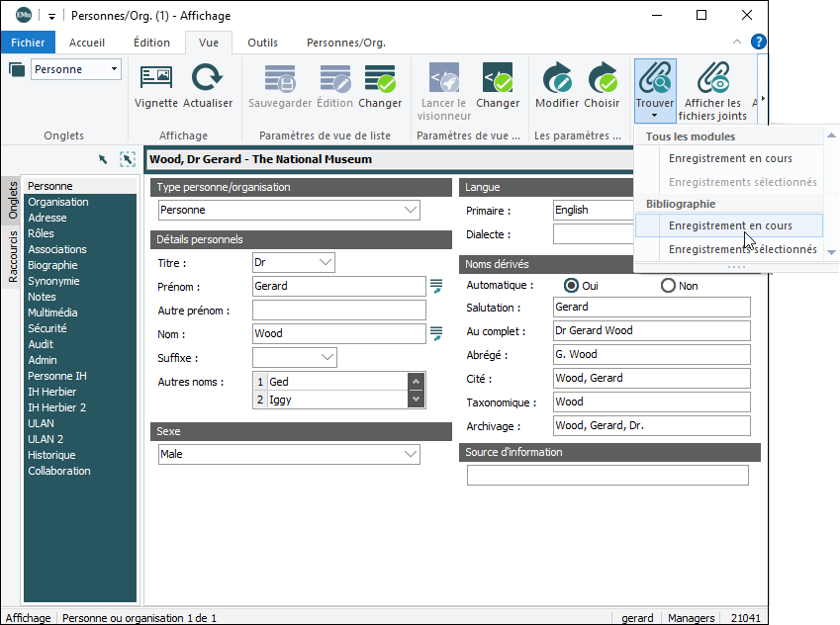Screen dimensions: 840x625
Task: Select the Oui radio button
Action: (571, 286)
